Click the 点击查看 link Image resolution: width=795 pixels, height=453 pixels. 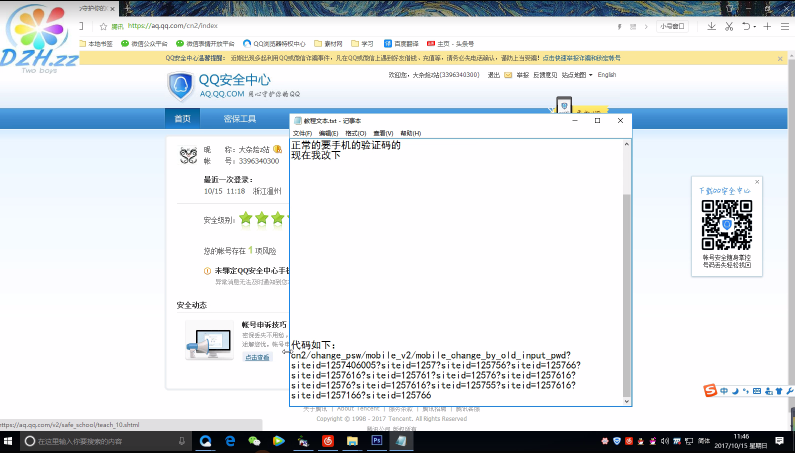coord(257,357)
